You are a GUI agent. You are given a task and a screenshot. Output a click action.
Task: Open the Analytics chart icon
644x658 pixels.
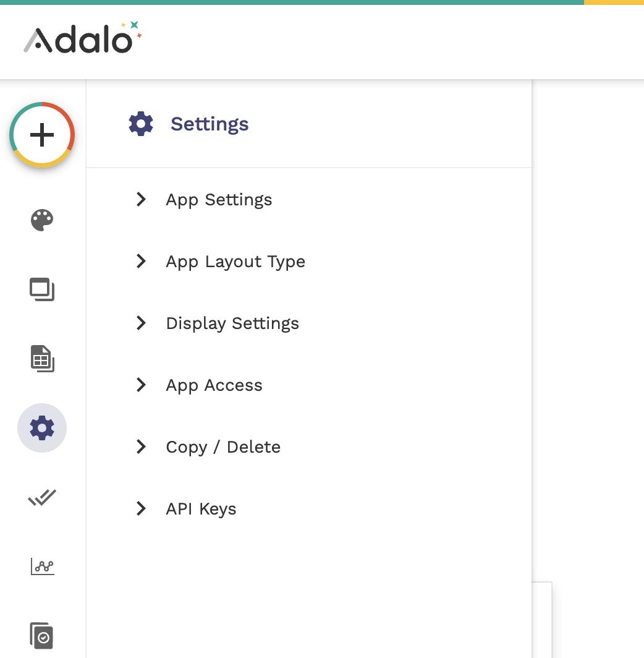[42, 566]
